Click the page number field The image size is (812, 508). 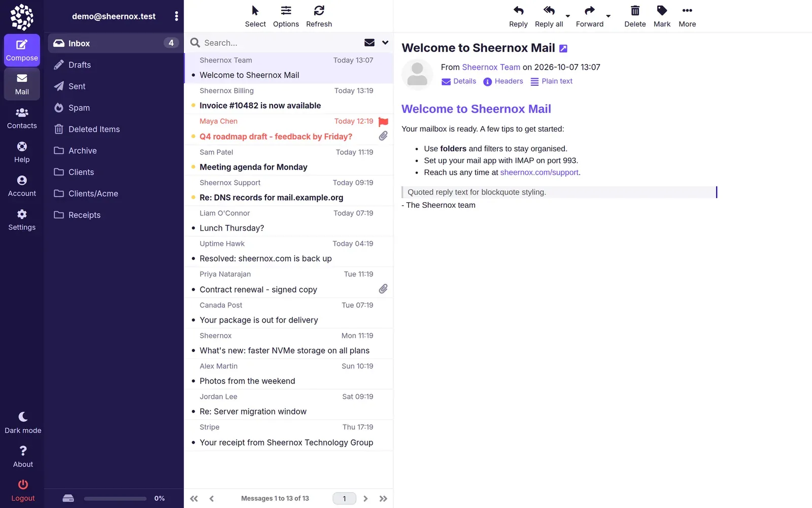click(344, 498)
